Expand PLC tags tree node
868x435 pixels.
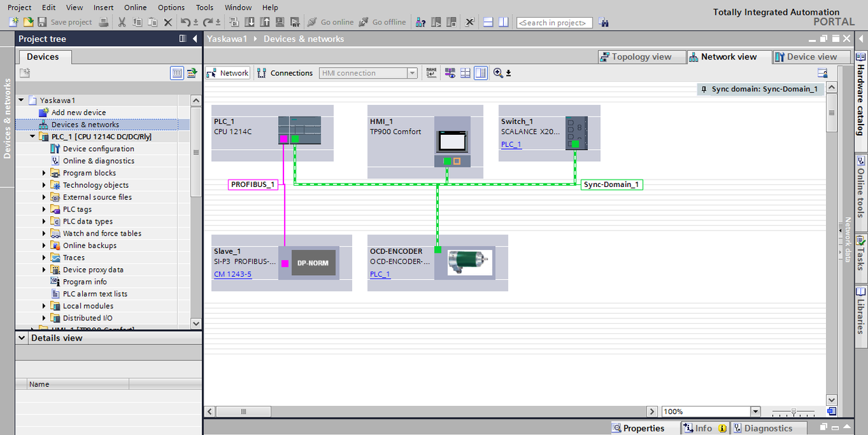click(45, 209)
